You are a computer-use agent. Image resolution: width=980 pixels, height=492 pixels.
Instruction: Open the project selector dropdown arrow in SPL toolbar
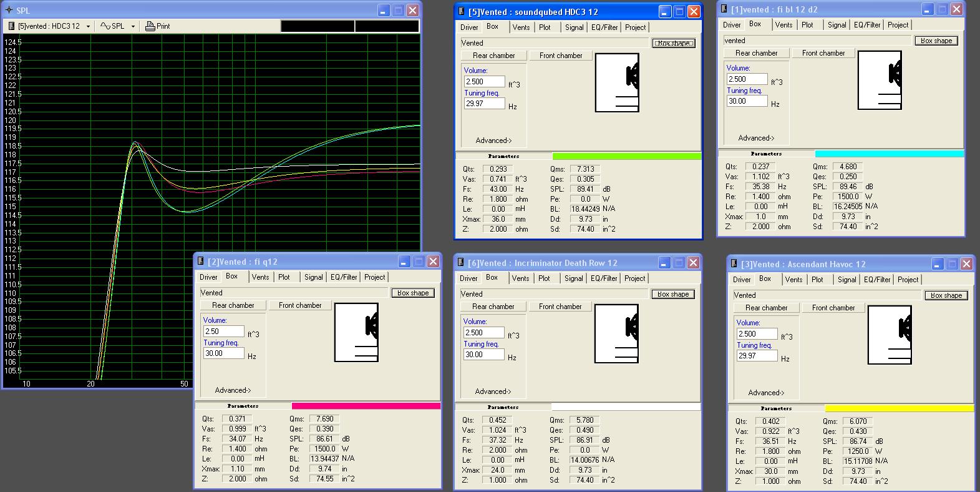(x=88, y=26)
